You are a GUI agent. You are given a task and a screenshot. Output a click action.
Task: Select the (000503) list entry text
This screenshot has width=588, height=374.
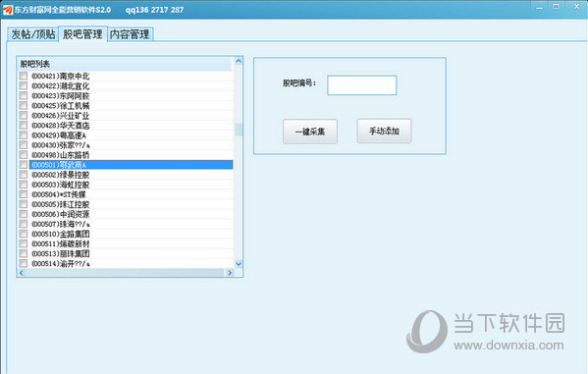[x=61, y=185]
